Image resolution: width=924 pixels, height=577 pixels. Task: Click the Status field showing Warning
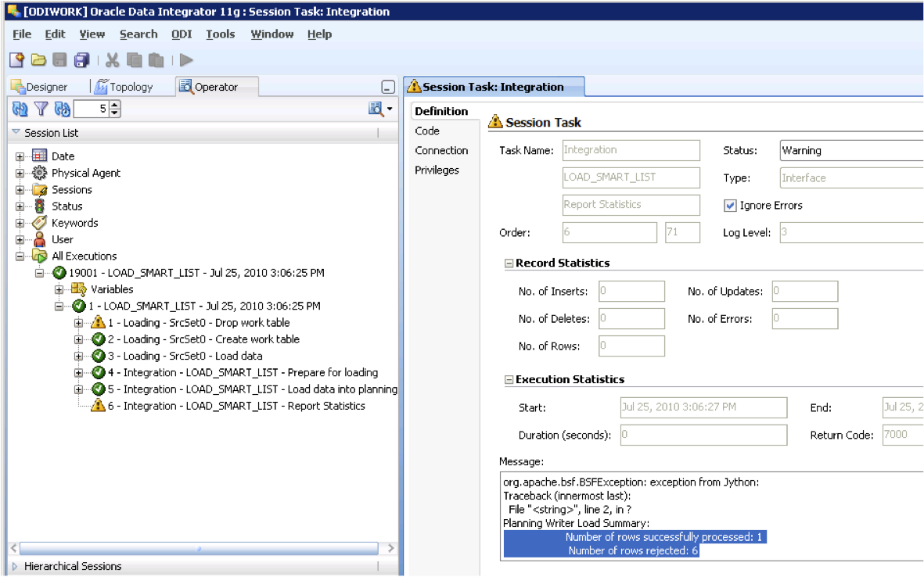(x=851, y=150)
